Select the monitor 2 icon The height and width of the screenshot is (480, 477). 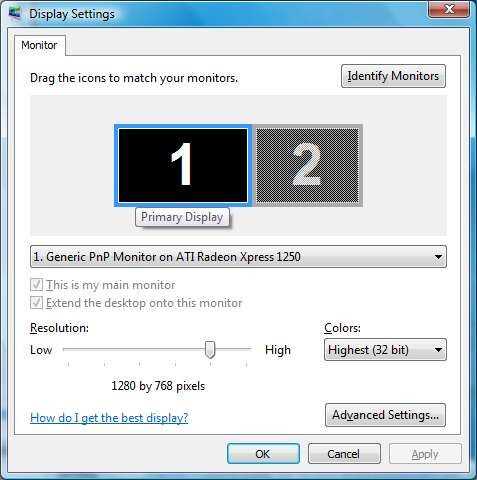point(308,165)
